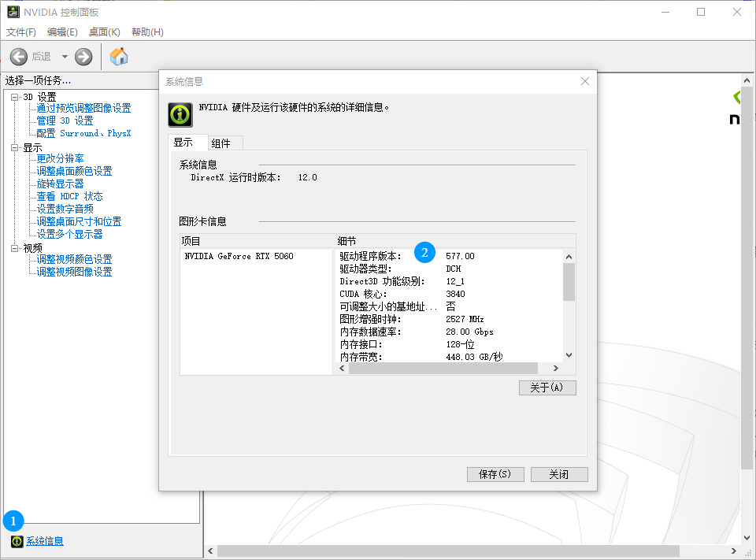Collapse the 视频 tree node
This screenshot has height=560, width=756.
pos(14,248)
